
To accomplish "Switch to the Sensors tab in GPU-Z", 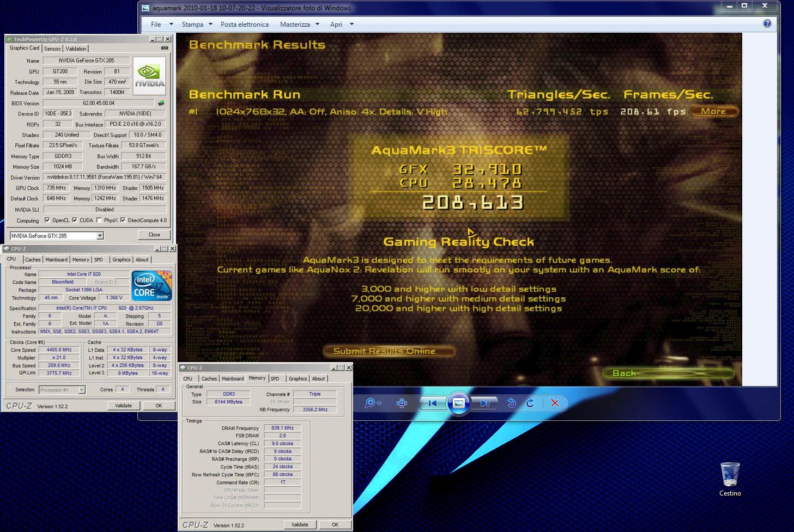I will coord(52,48).
